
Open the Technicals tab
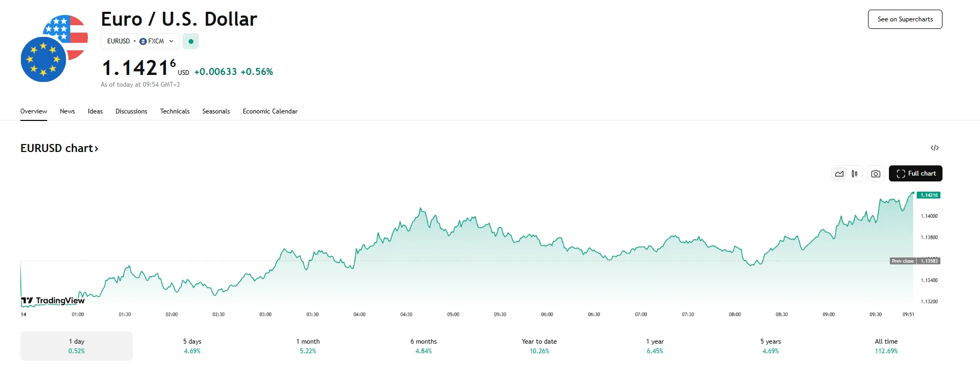click(175, 111)
